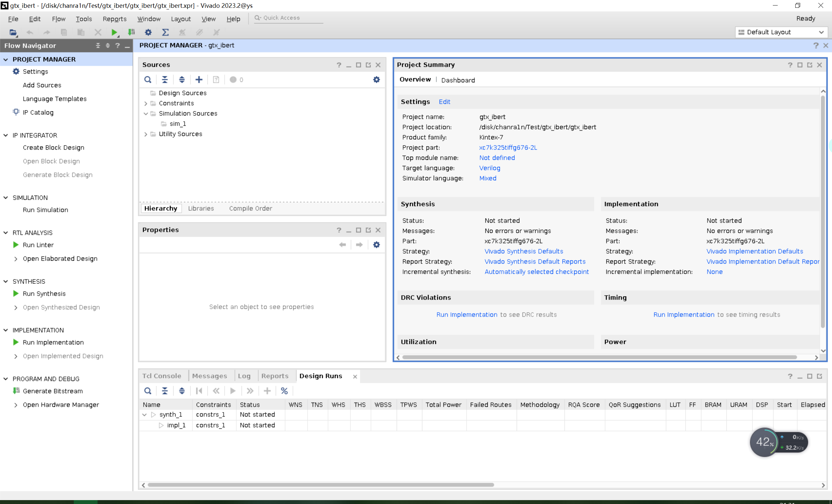The height and width of the screenshot is (504, 832).
Task: Collapse all in Design Runs toolbar
Action: point(165,391)
